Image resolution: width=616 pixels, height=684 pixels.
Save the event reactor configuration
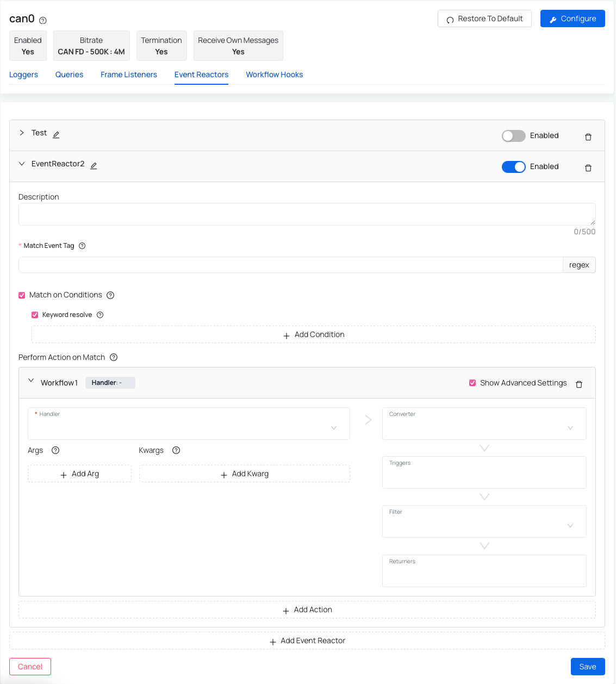[x=587, y=666]
